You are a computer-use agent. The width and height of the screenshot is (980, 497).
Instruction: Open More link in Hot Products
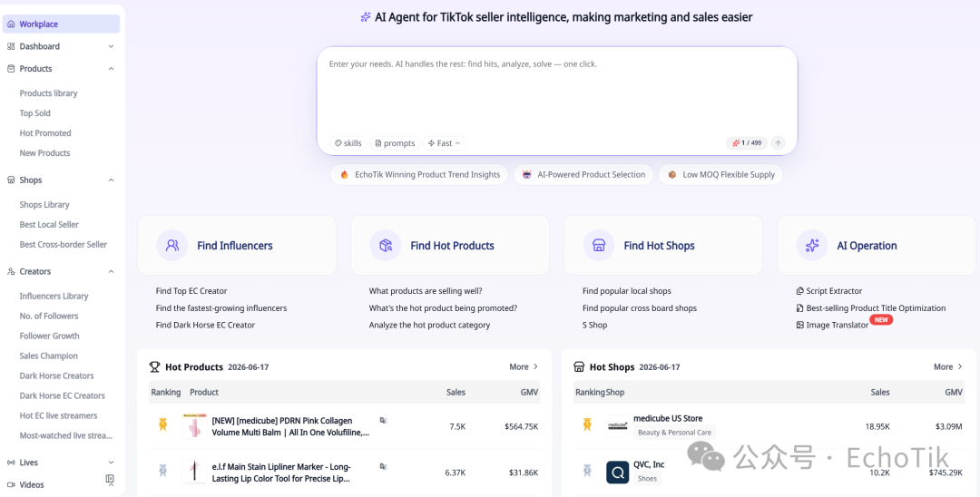point(524,366)
